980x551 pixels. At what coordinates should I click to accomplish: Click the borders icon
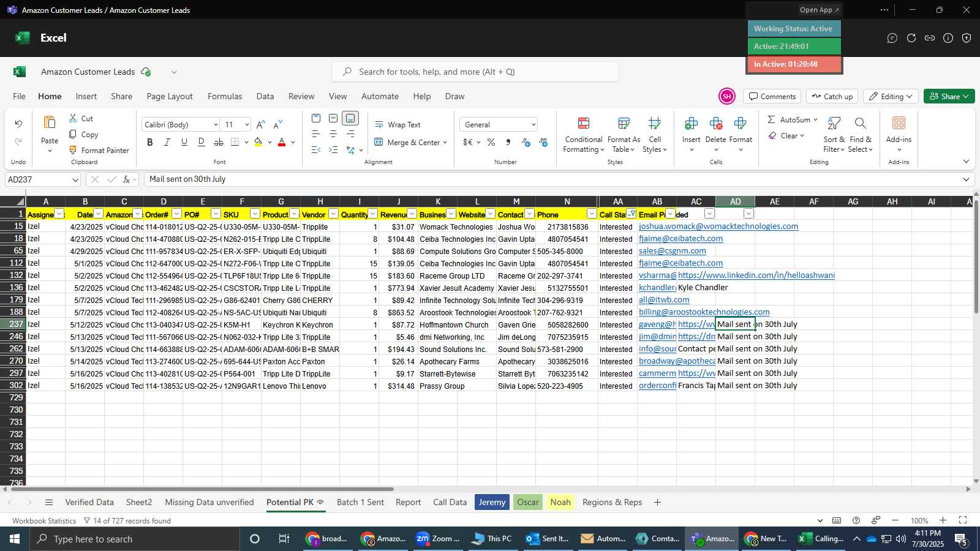pos(235,142)
